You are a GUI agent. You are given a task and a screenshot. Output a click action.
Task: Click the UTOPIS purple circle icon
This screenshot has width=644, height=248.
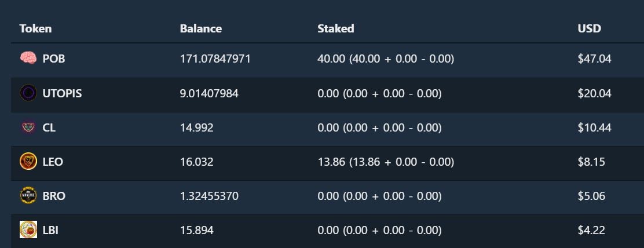click(x=28, y=93)
